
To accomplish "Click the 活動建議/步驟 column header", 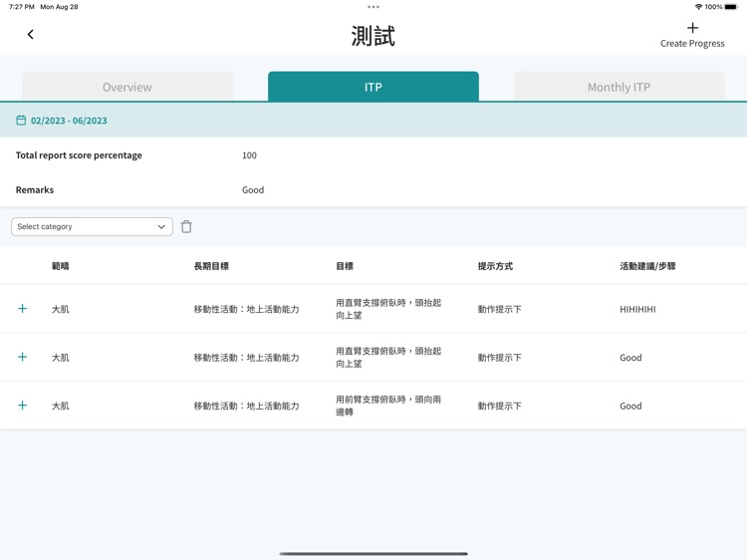I will 648,266.
